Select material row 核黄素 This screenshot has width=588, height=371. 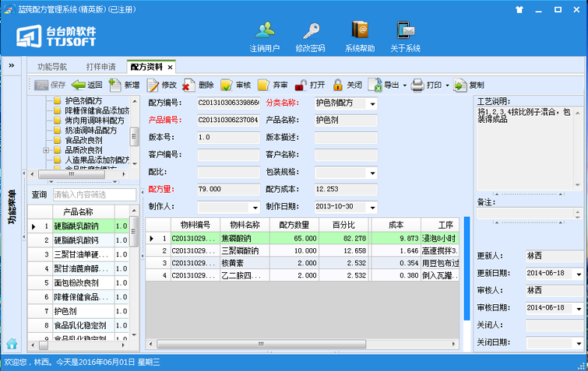click(x=302, y=263)
